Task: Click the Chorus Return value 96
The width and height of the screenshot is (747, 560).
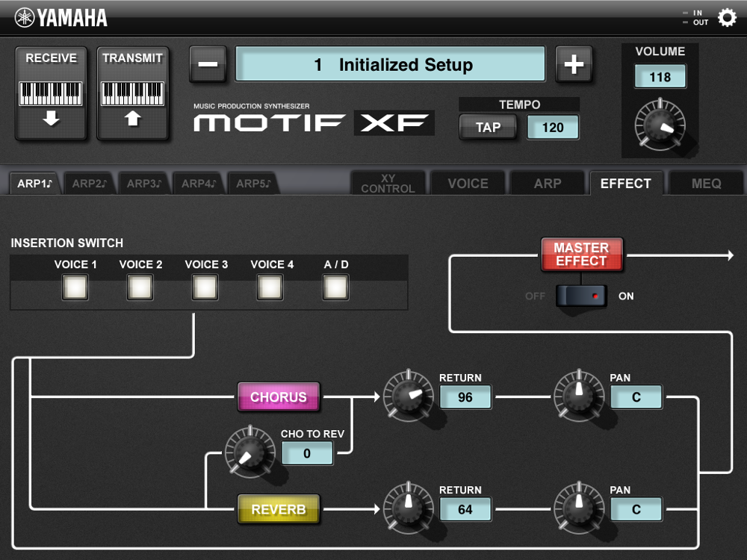Action: click(465, 397)
